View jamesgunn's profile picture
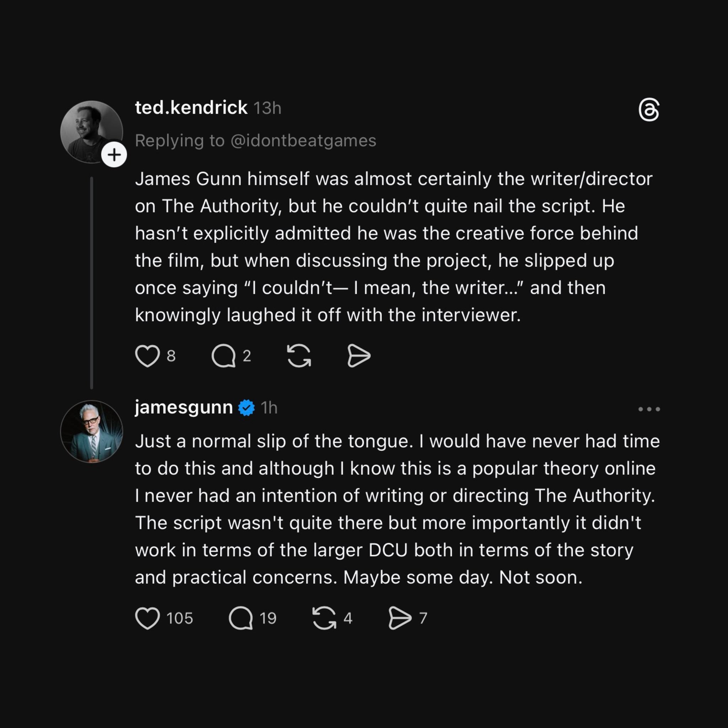 pyautogui.click(x=92, y=432)
